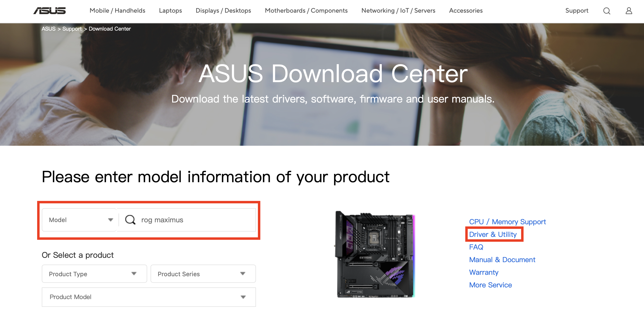Open the Motherboards / Components menu

[x=306, y=10]
